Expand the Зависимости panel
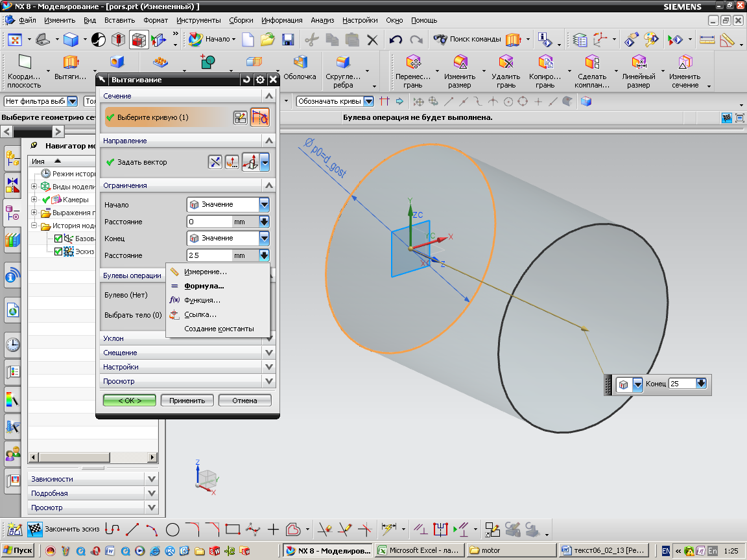Screen dimensions: 747x560 click(152, 479)
